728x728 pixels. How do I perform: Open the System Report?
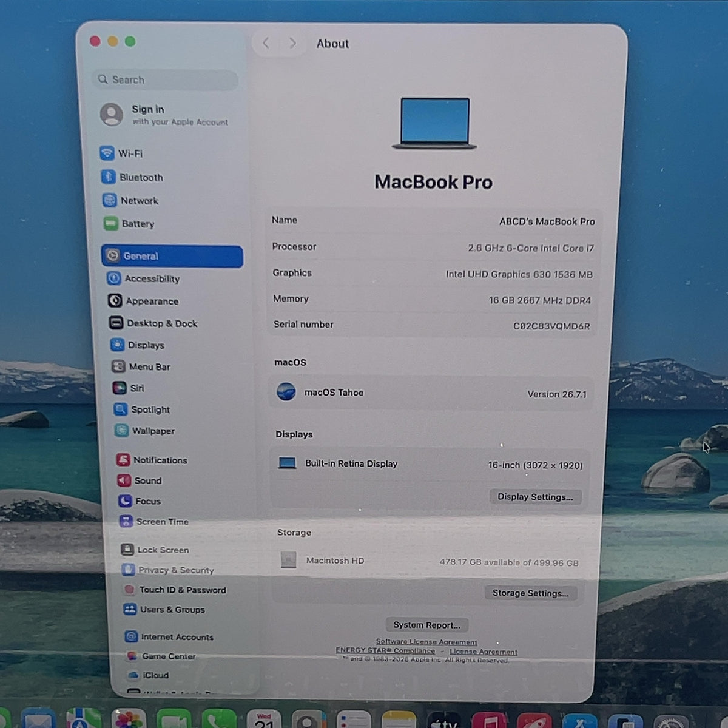[x=426, y=625]
